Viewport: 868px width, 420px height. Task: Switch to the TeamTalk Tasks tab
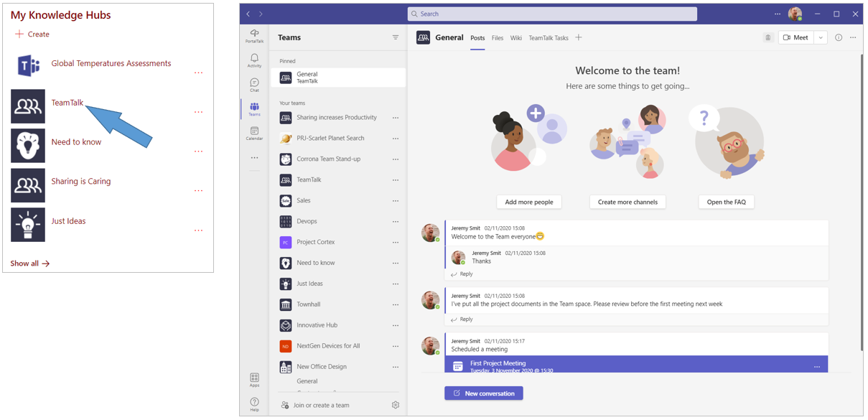[549, 38]
